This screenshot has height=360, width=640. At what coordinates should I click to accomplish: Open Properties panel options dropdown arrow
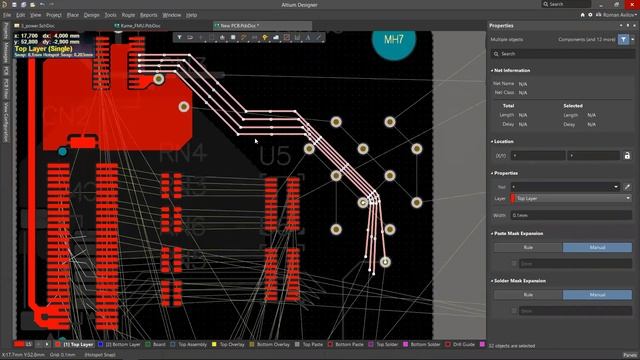621,25
